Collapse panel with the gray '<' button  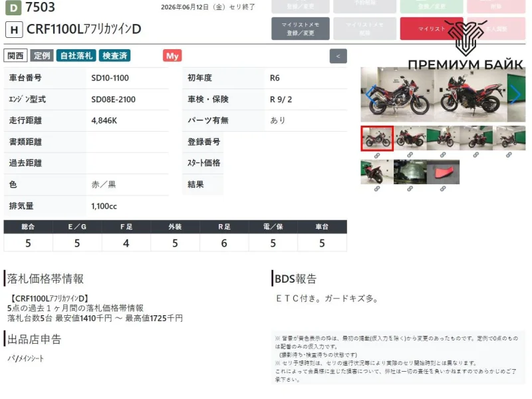tap(338, 57)
